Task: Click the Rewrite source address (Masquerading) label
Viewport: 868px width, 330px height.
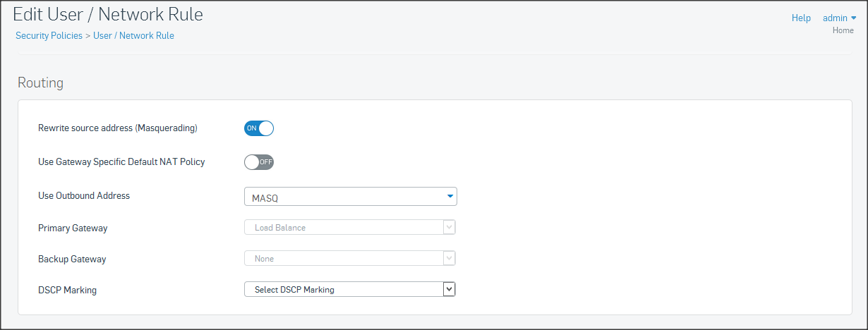Action: [x=117, y=128]
